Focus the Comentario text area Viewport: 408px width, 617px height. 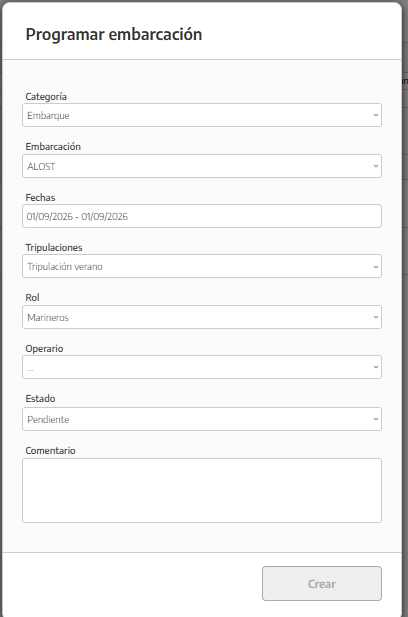tap(202, 490)
